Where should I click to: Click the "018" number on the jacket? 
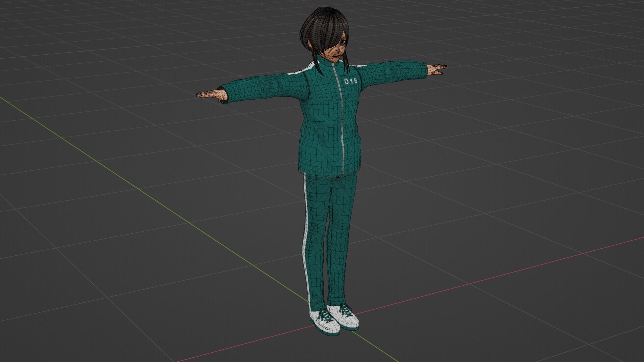[x=351, y=81]
